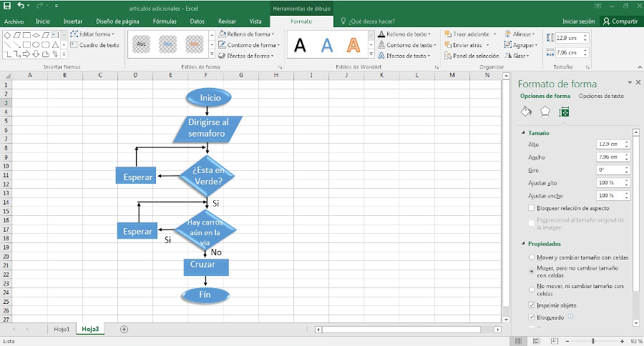Click Tamaño y propiedades icon

[x=564, y=112]
